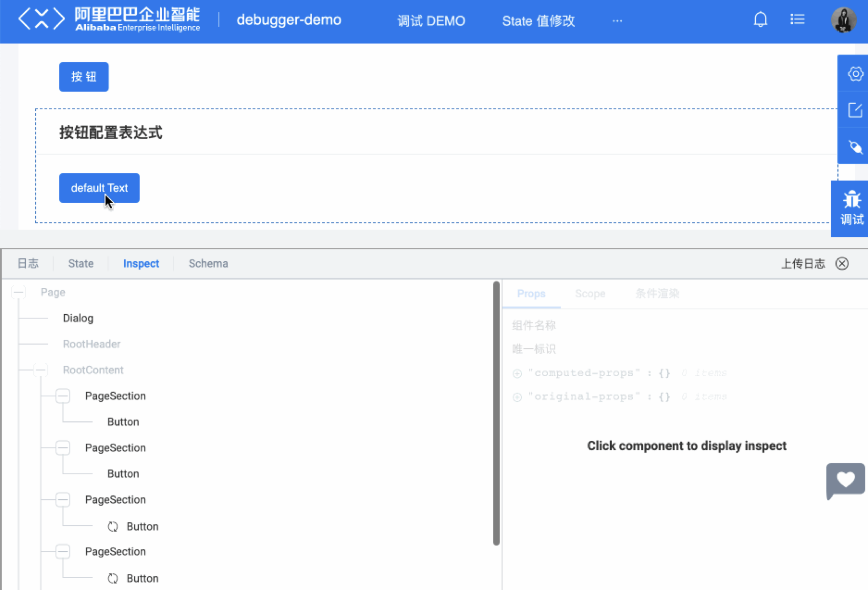Expand the original-props object in Props panel
The image size is (868, 590).
pos(517,397)
